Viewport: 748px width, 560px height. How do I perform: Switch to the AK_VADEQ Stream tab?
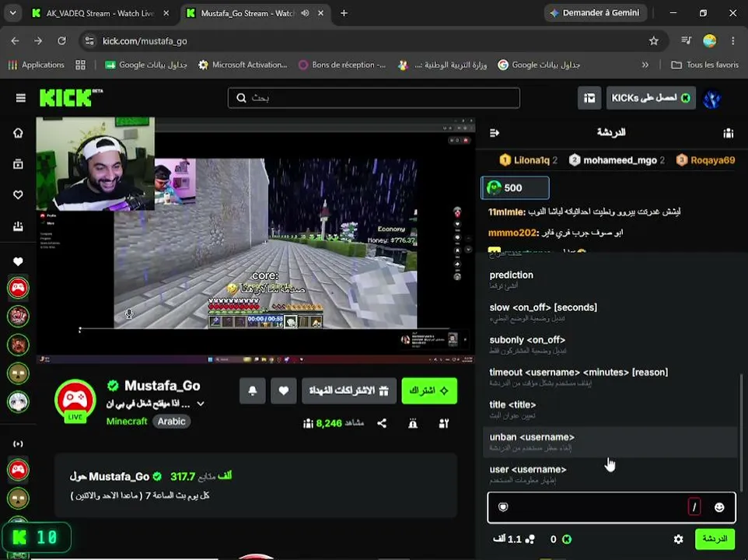(x=100, y=13)
